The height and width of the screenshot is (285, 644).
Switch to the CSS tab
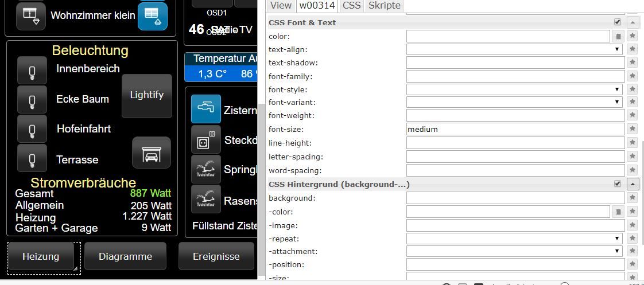351,6
